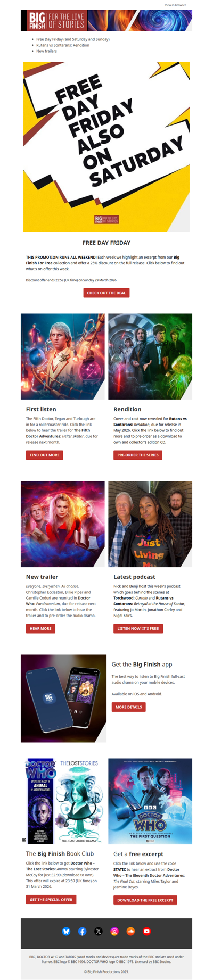213x980 pixels.
Task: Open the Bluesky social icon
Action: (66, 931)
